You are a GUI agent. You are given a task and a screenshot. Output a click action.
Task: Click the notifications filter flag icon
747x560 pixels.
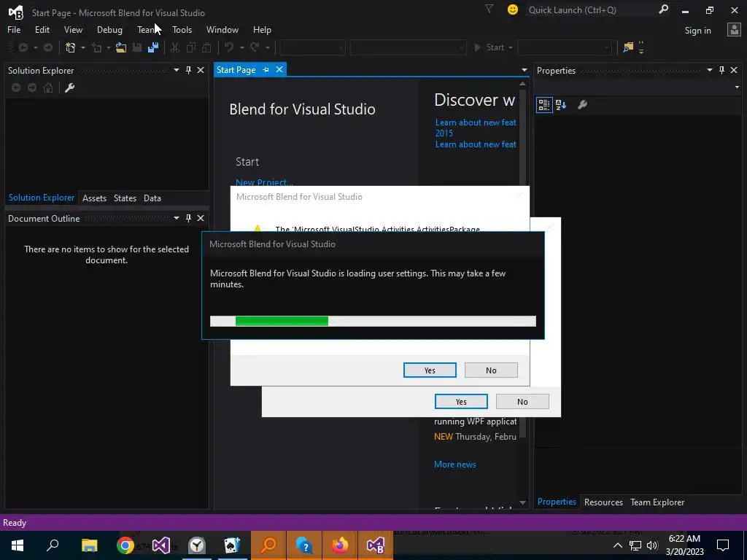click(489, 9)
